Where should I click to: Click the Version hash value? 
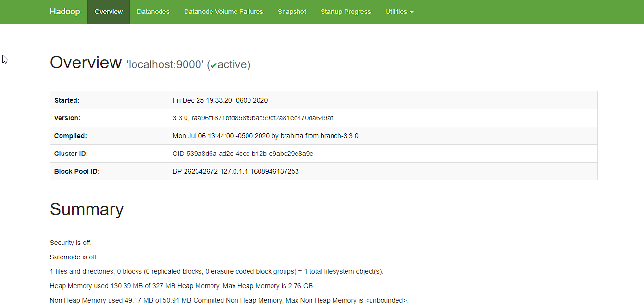click(x=254, y=118)
